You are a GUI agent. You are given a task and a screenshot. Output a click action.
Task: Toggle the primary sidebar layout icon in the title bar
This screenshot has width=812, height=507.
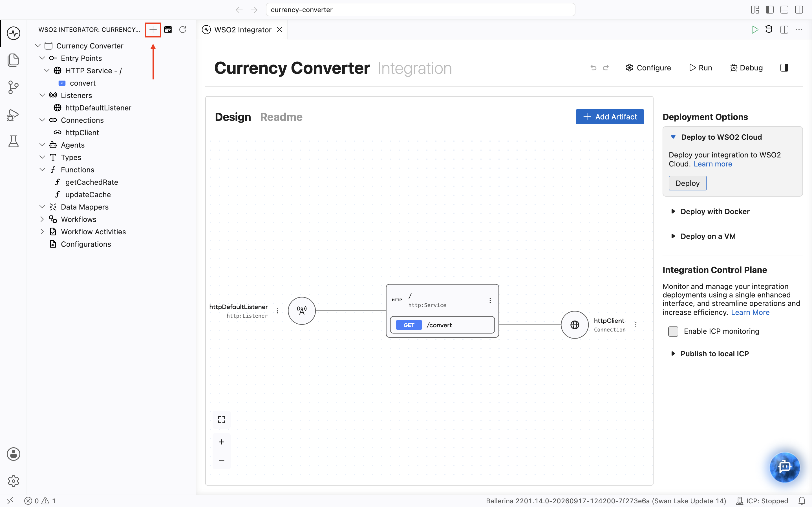click(x=770, y=10)
